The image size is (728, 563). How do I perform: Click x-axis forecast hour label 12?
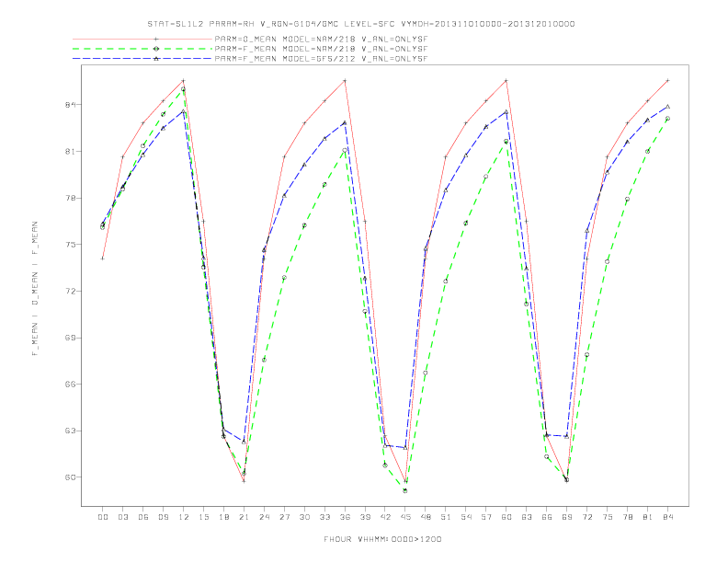point(184,517)
